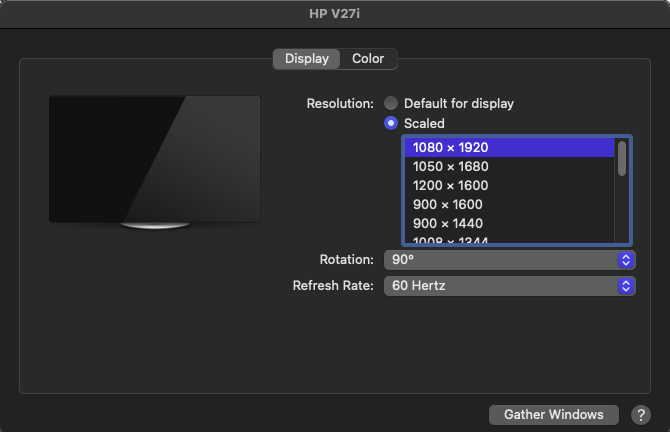This screenshot has width=670, height=432.
Task: Click the monitor preview image
Action: 155,162
